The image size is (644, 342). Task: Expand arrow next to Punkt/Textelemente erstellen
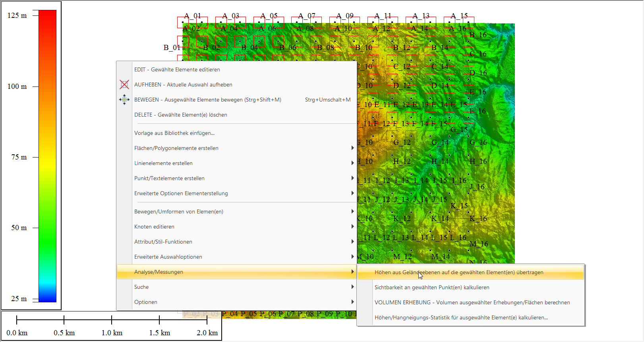pos(352,178)
